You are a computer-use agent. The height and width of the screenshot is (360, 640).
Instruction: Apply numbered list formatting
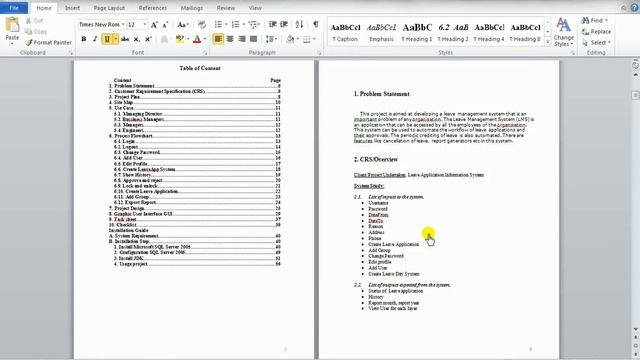coord(236,25)
